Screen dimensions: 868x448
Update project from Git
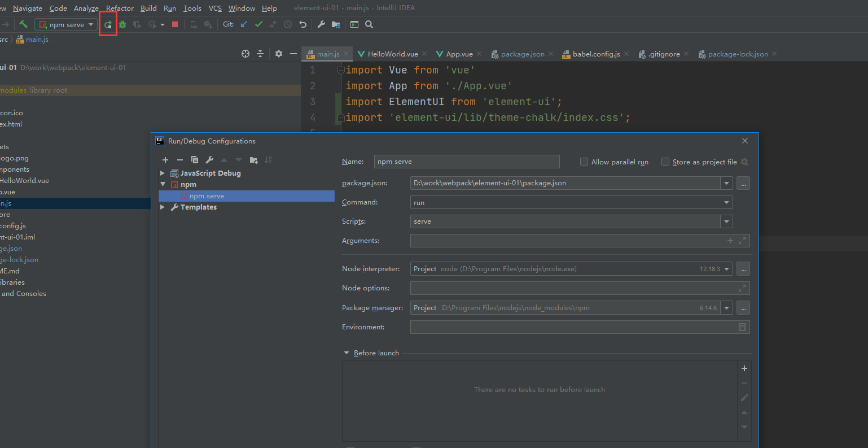coord(244,24)
